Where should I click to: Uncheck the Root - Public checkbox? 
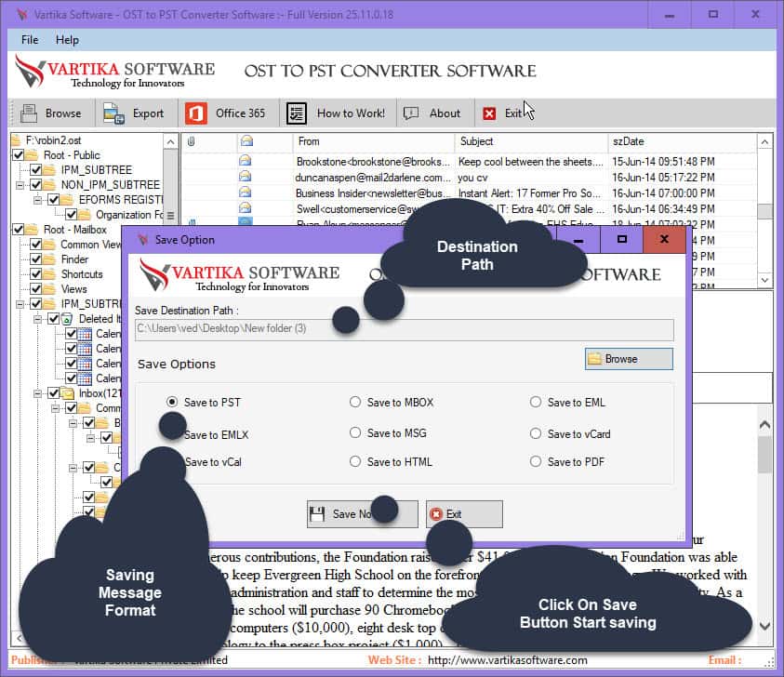click(19, 155)
